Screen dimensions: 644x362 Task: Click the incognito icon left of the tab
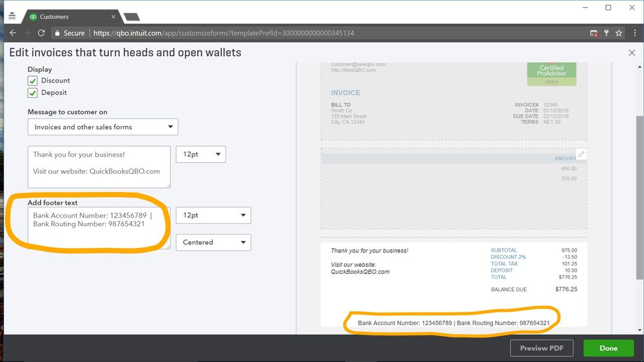coord(12,16)
